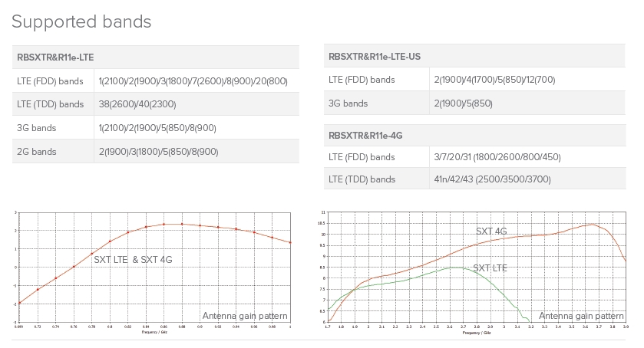Click the "Frequency / GHz" label under left chart
This screenshot has height=348, width=644.
(x=154, y=332)
